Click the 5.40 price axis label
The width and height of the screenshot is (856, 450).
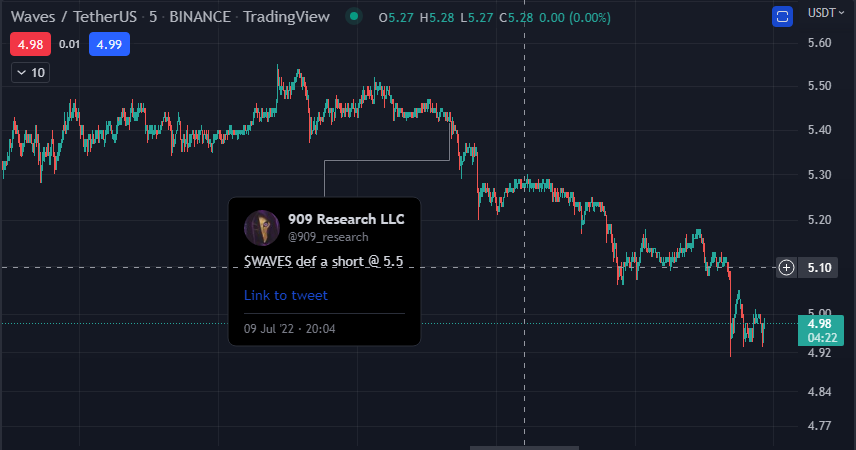pos(819,130)
